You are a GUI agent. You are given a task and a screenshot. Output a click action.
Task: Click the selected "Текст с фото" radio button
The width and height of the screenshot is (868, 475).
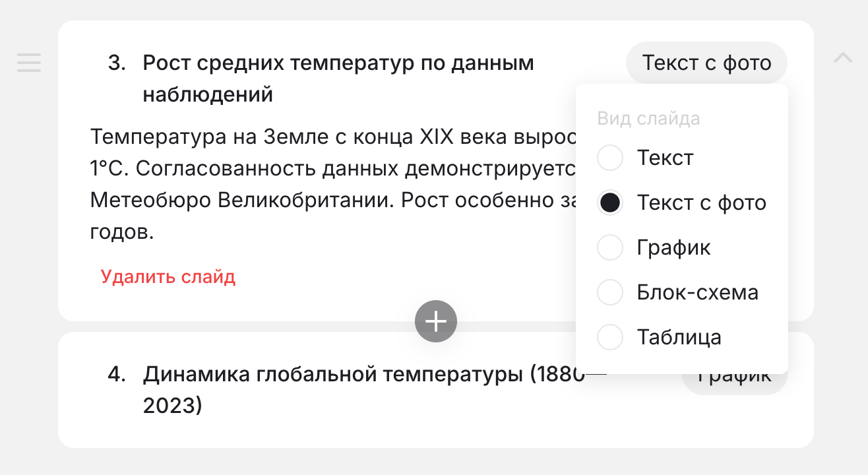(610, 203)
